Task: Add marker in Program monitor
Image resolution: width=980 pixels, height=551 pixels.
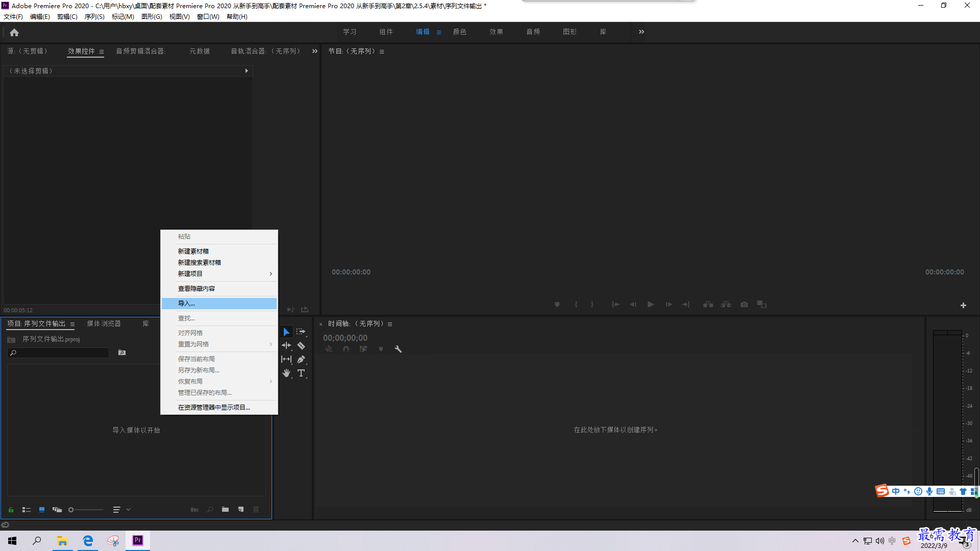Action: [557, 305]
